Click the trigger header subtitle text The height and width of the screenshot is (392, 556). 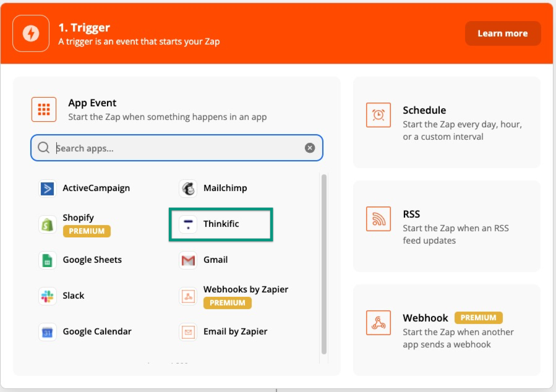click(139, 41)
